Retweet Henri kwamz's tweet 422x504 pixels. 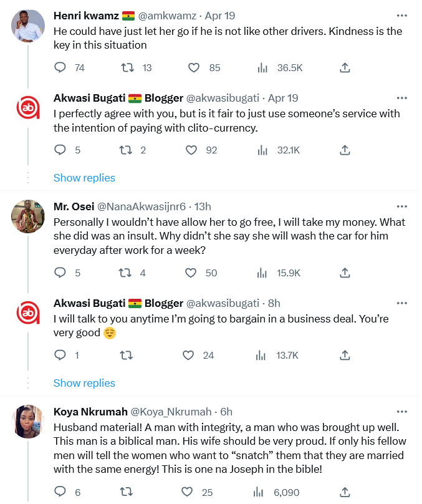pos(125,67)
